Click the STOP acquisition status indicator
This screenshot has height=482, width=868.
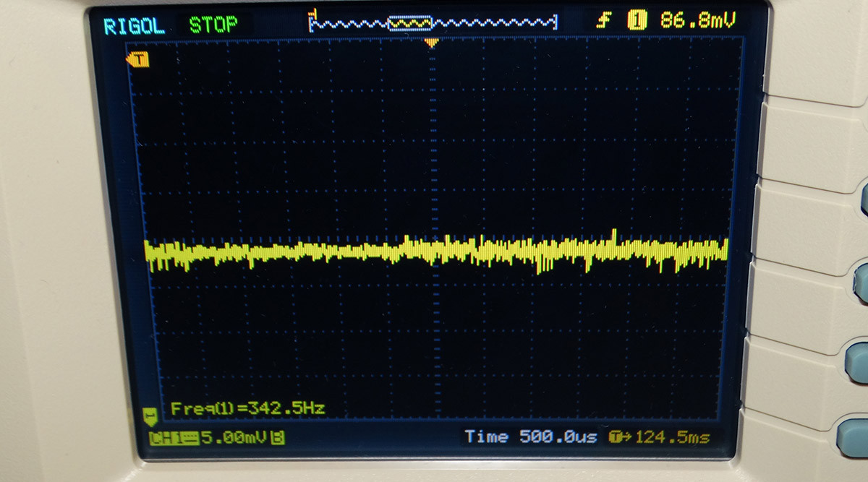pos(213,25)
